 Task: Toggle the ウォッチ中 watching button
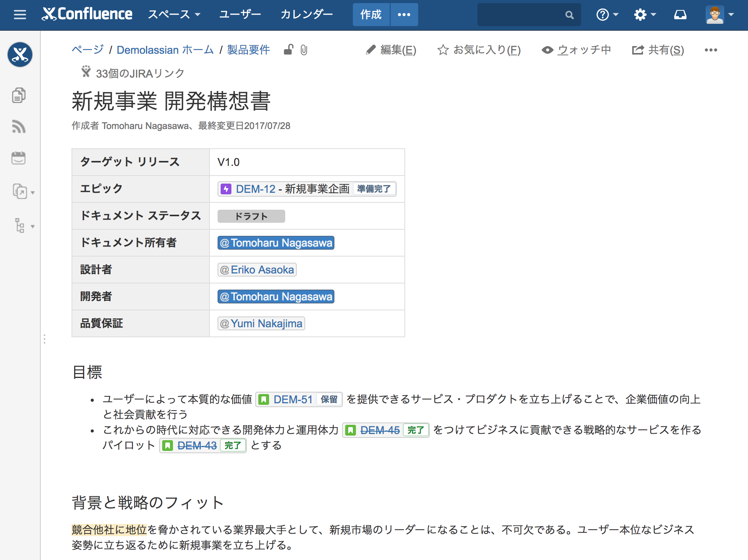576,50
